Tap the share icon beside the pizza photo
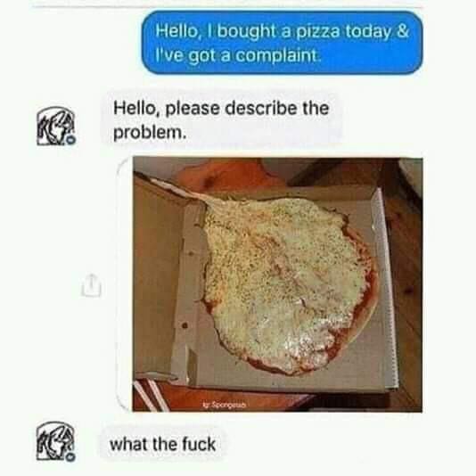The width and height of the screenshot is (476, 476). tap(92, 284)
